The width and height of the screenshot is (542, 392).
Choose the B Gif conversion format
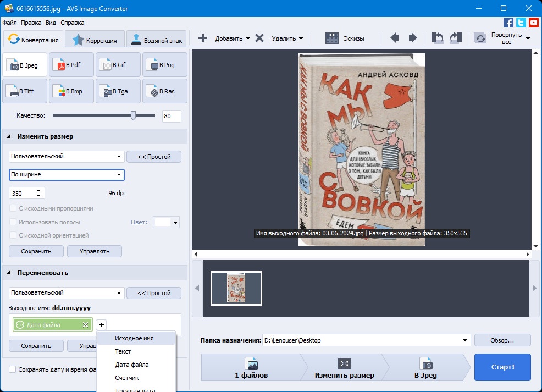(118, 65)
